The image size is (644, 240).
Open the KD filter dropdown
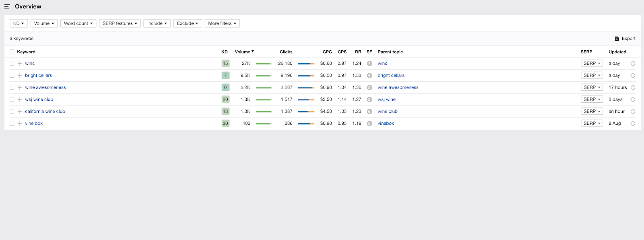[19, 23]
